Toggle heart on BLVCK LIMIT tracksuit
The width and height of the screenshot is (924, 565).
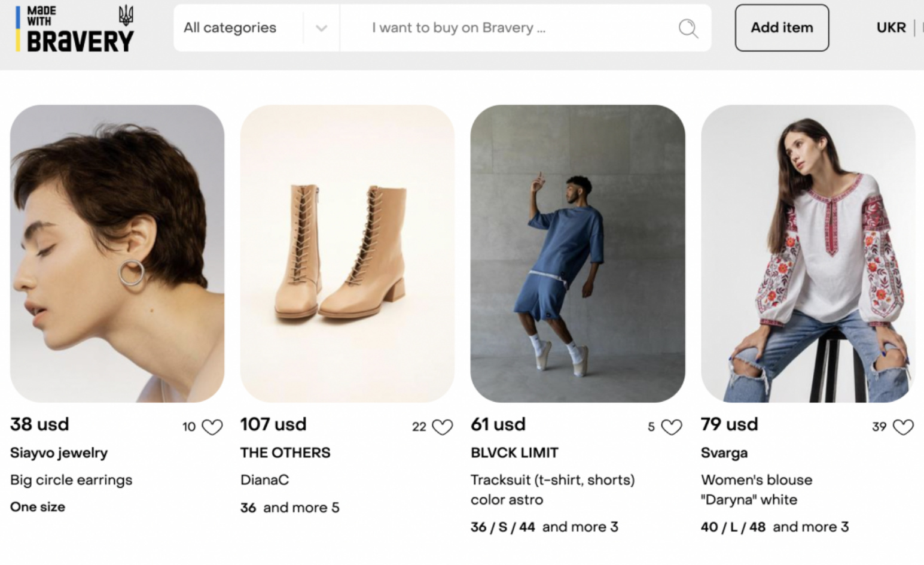pyautogui.click(x=671, y=427)
